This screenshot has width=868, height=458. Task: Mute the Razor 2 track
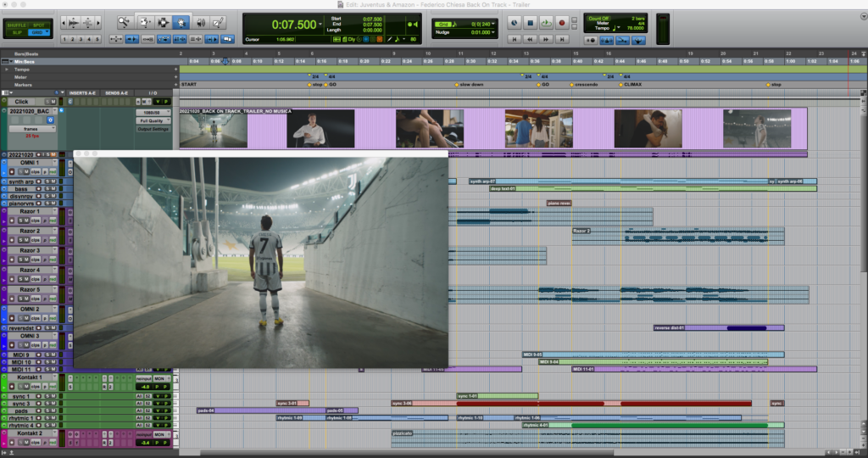pos(26,240)
